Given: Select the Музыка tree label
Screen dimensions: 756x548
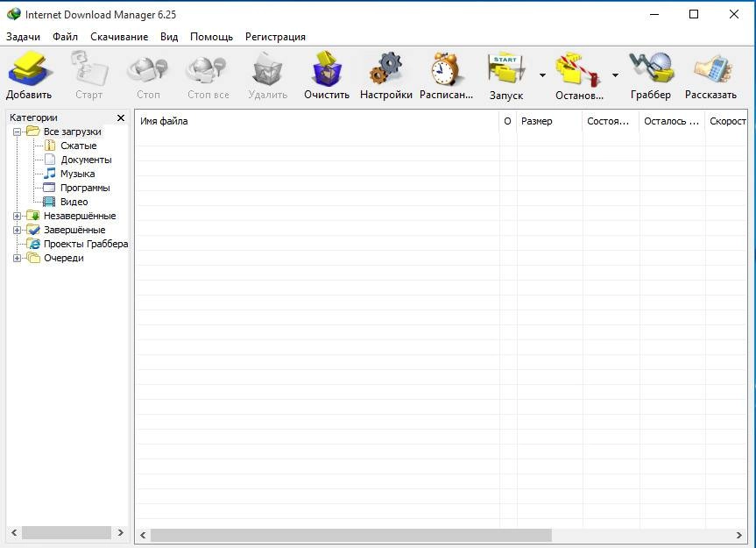Looking at the screenshot, I should [77, 174].
